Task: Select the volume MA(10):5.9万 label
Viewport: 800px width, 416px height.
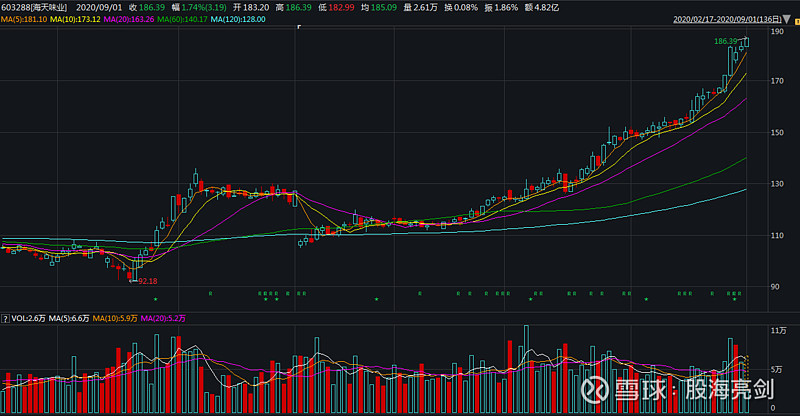Action: click(x=115, y=319)
